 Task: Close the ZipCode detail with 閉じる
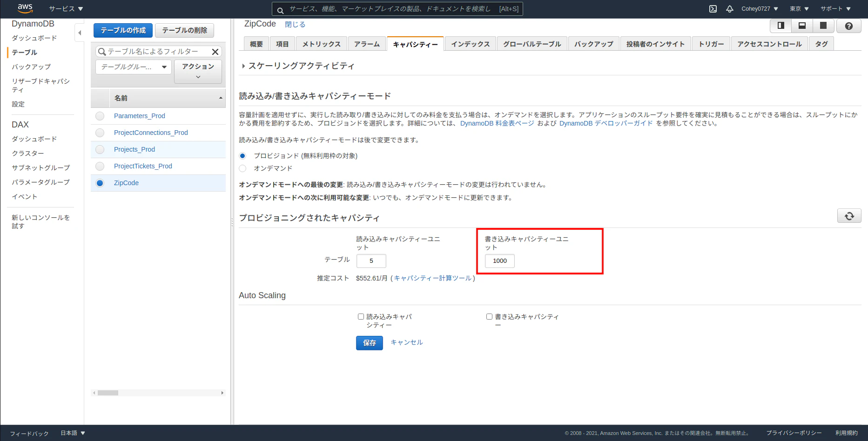[295, 25]
